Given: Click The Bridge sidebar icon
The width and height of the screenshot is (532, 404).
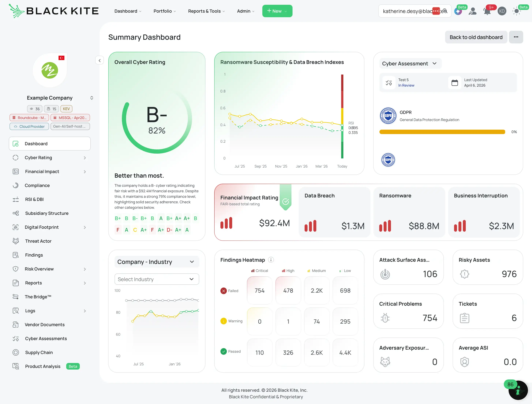Looking at the screenshot, I should click(x=16, y=297).
